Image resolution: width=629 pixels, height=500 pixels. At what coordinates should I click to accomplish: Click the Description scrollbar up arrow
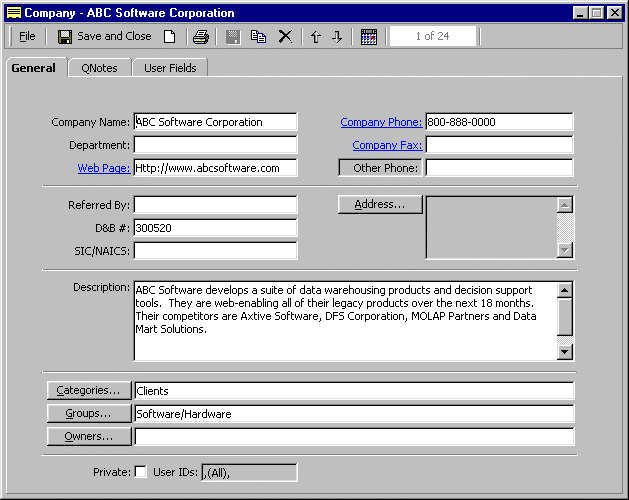tap(564, 290)
